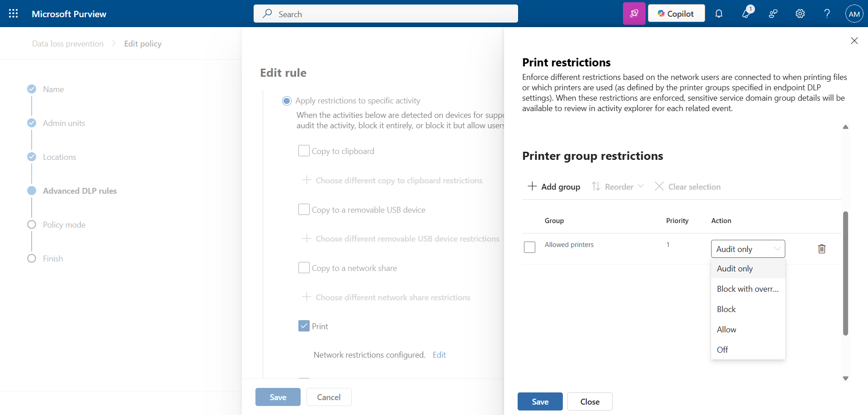Viewport: 868px width, 415px height.
Task: Enable Copy to clipboard checkbox
Action: click(304, 151)
